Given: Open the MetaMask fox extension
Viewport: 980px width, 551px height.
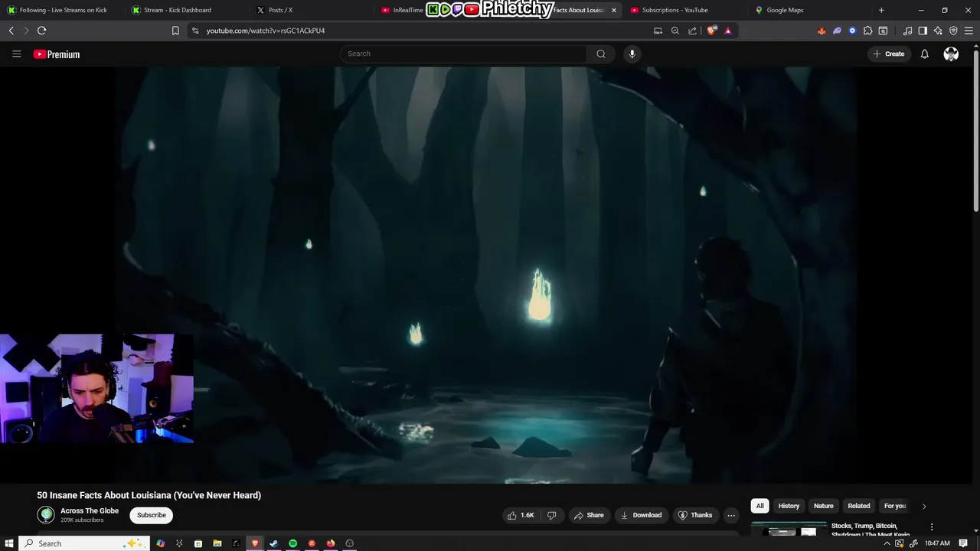Looking at the screenshot, I should 822,31.
